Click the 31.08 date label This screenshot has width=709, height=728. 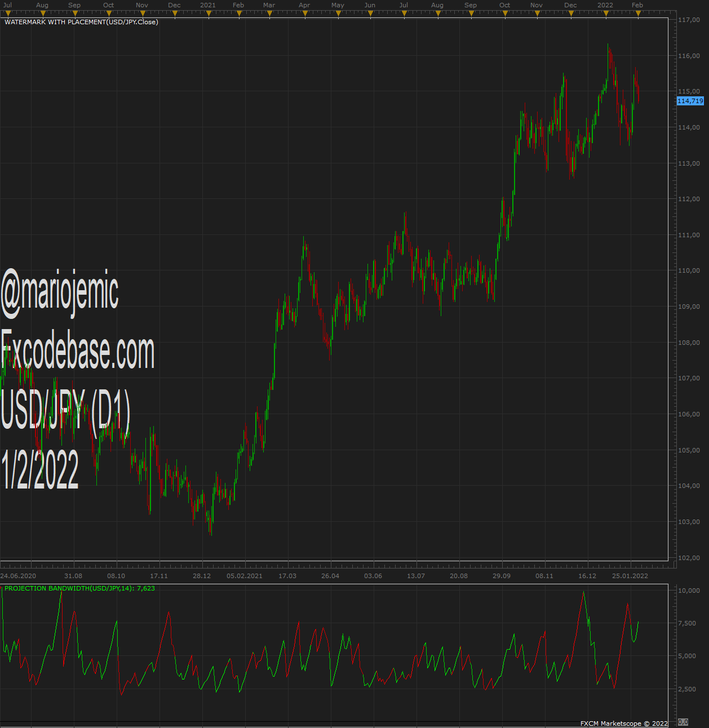tap(73, 576)
